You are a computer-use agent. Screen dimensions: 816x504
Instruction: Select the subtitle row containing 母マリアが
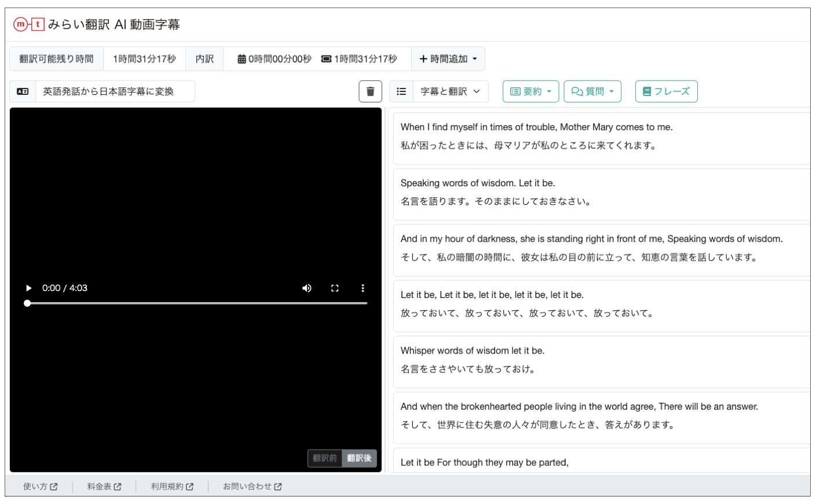[602, 139]
